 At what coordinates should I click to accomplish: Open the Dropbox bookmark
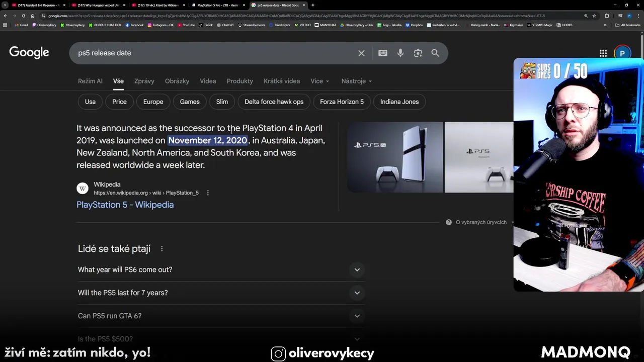[414, 25]
